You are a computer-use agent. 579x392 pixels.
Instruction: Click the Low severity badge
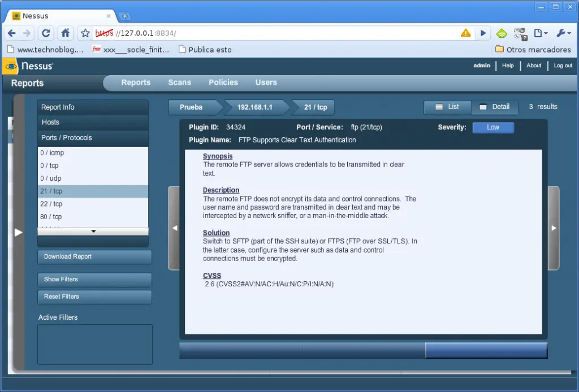tap(493, 128)
